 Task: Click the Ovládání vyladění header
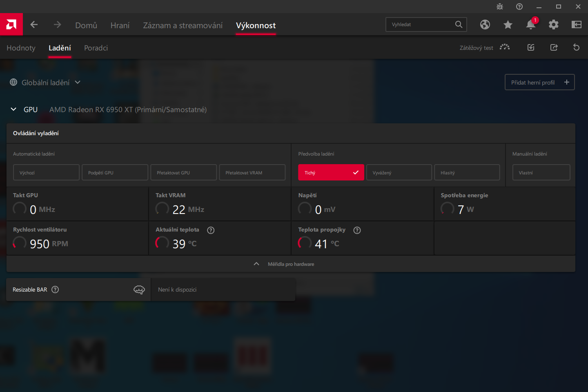[x=36, y=133]
